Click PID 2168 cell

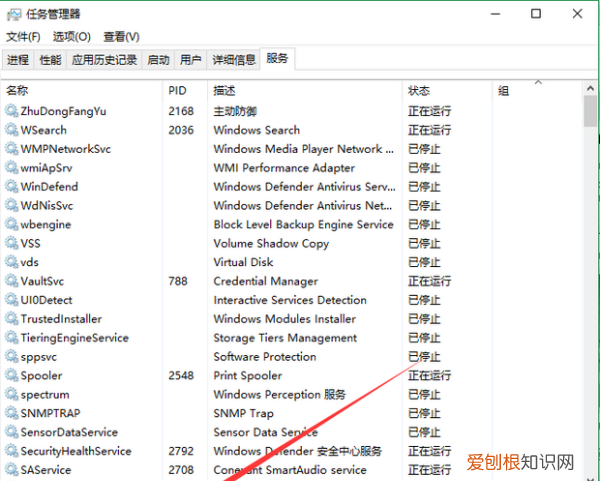click(181, 111)
